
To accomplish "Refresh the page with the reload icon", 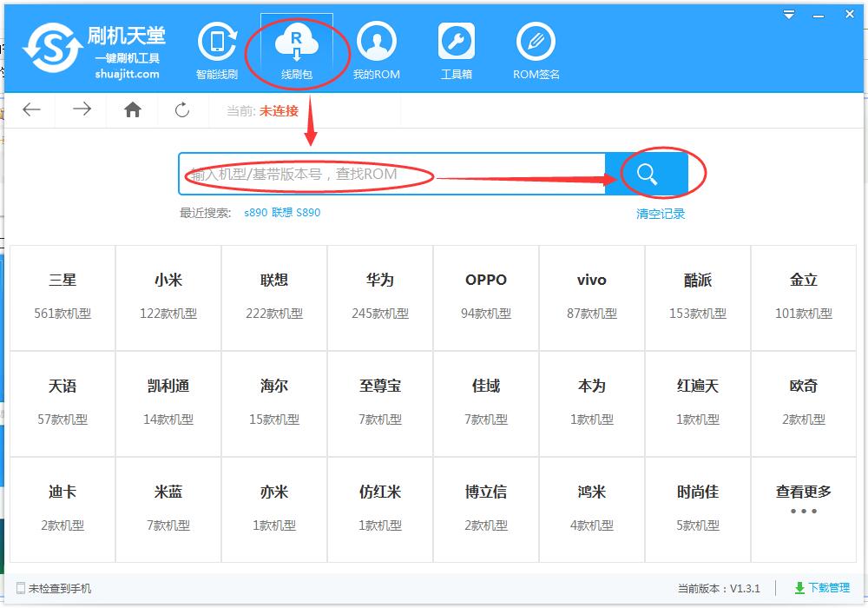I will (x=182, y=109).
